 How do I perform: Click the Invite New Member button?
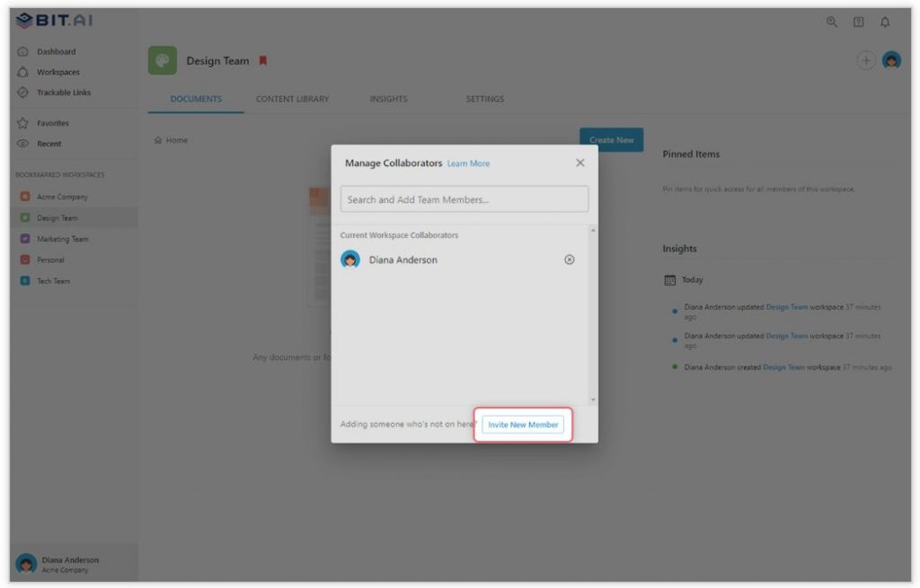[523, 424]
